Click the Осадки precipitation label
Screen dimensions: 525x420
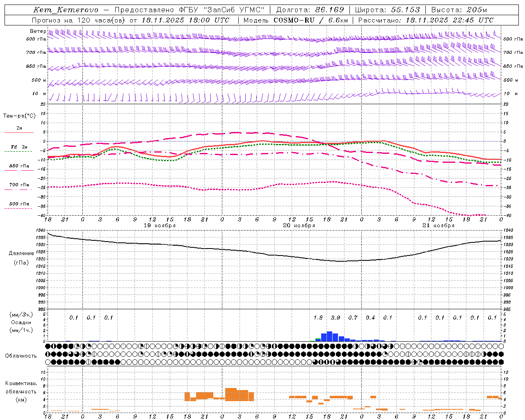click(21, 322)
